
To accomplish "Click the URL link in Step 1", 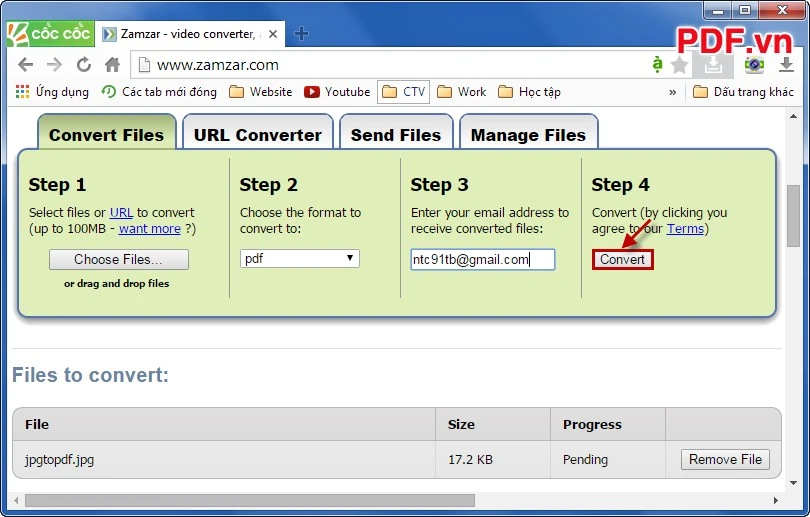I will 121,212.
